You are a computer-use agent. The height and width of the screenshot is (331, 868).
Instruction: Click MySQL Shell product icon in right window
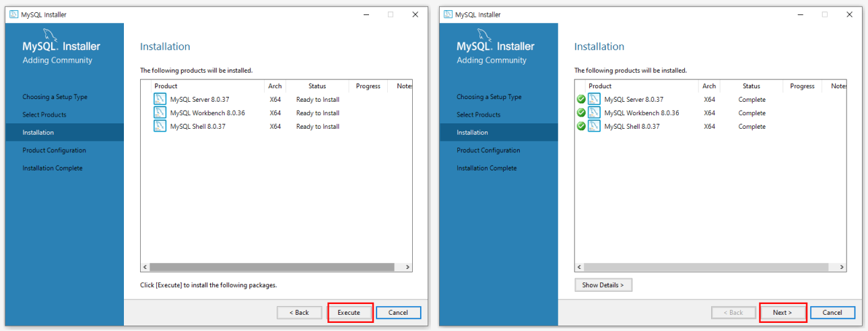[594, 126]
